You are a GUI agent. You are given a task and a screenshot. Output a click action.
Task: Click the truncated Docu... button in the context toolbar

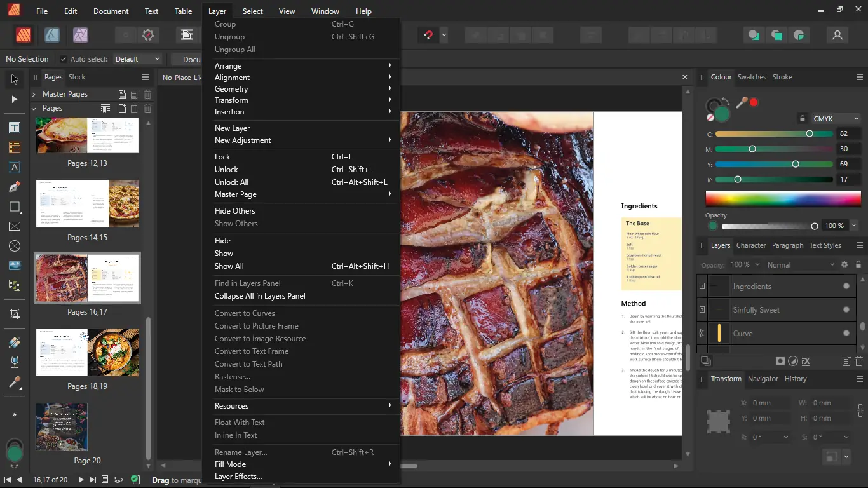pos(187,59)
